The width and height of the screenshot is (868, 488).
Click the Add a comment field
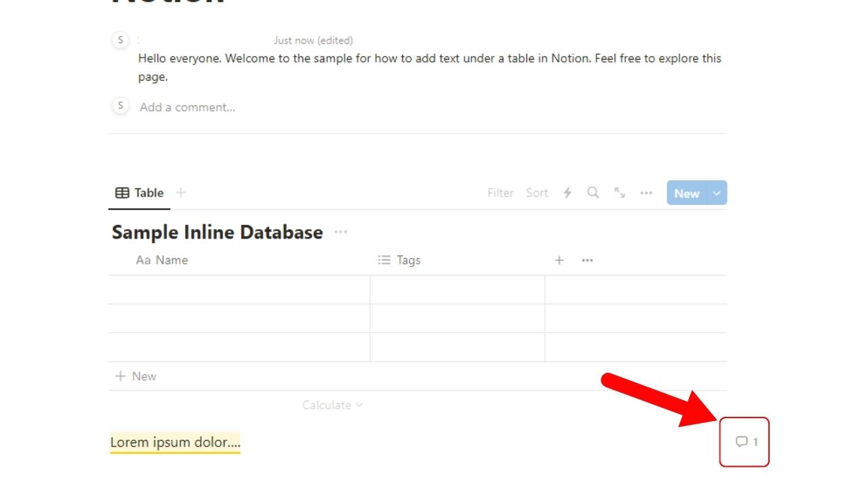pyautogui.click(x=188, y=107)
